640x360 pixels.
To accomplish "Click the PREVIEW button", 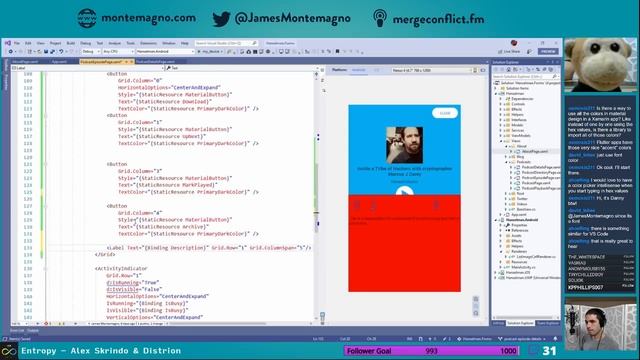I will 548,51.
